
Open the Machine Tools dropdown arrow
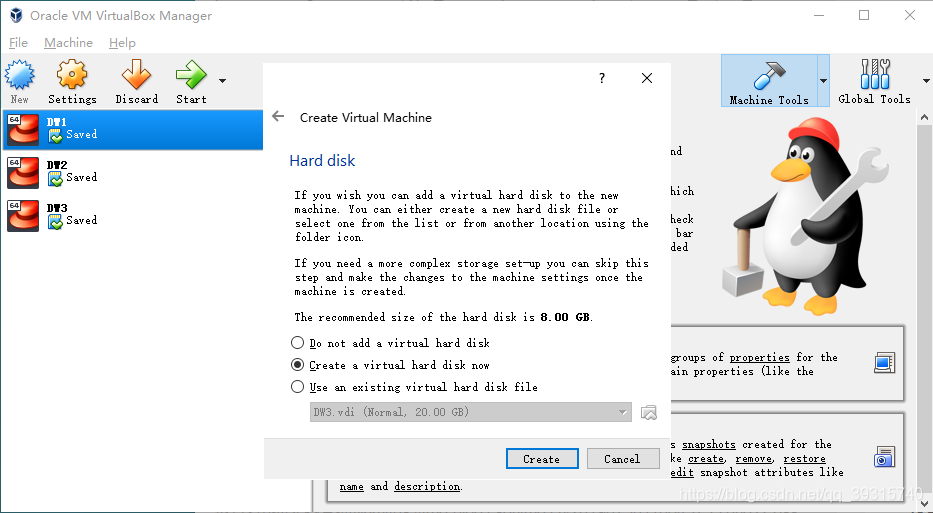click(x=824, y=81)
